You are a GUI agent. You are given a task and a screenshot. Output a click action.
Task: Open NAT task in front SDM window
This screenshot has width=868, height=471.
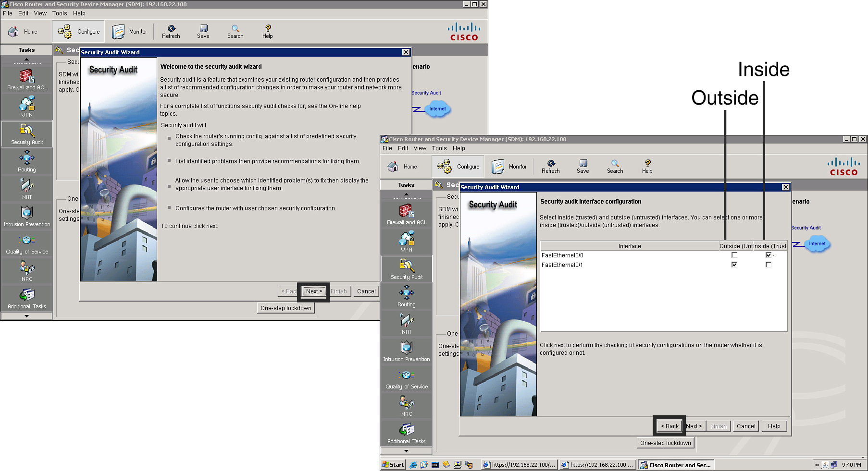pos(407,324)
